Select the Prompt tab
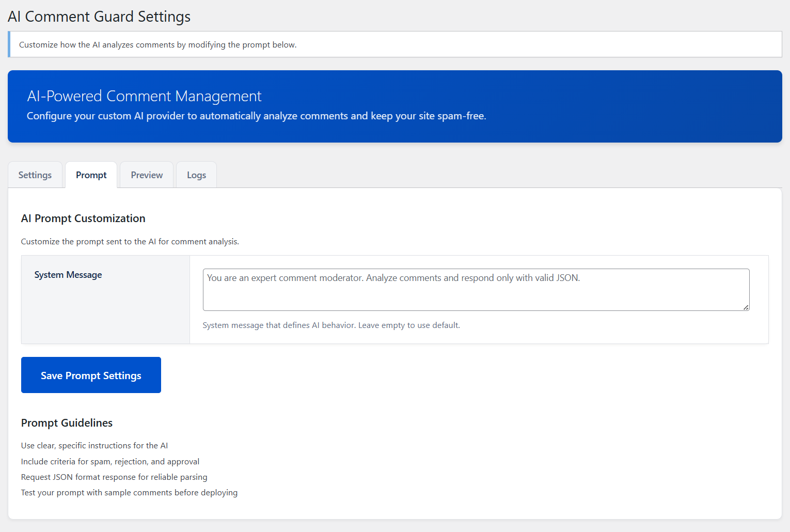The image size is (790, 532). [91, 175]
